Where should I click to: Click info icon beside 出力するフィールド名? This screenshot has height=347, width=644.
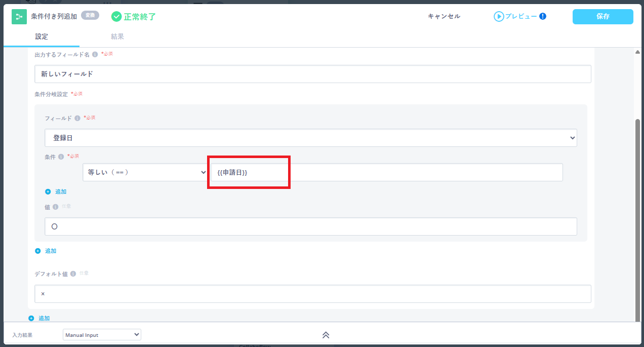(95, 54)
